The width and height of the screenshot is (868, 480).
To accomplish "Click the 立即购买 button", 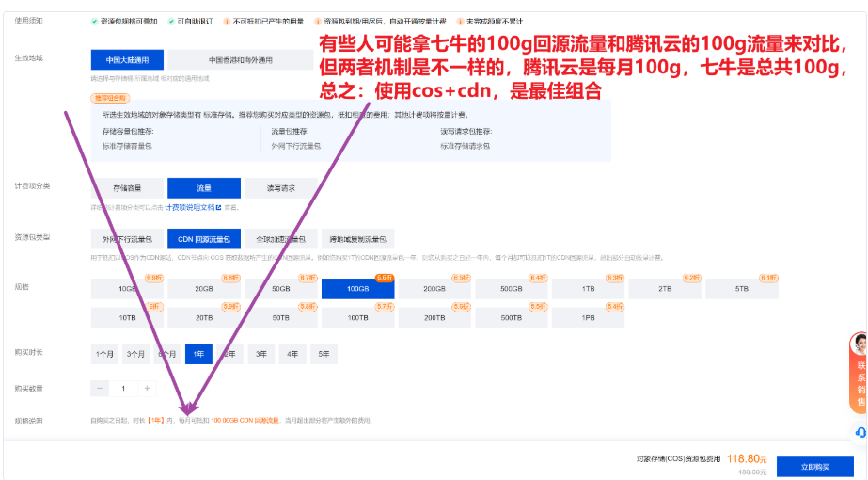I will 814,467.
